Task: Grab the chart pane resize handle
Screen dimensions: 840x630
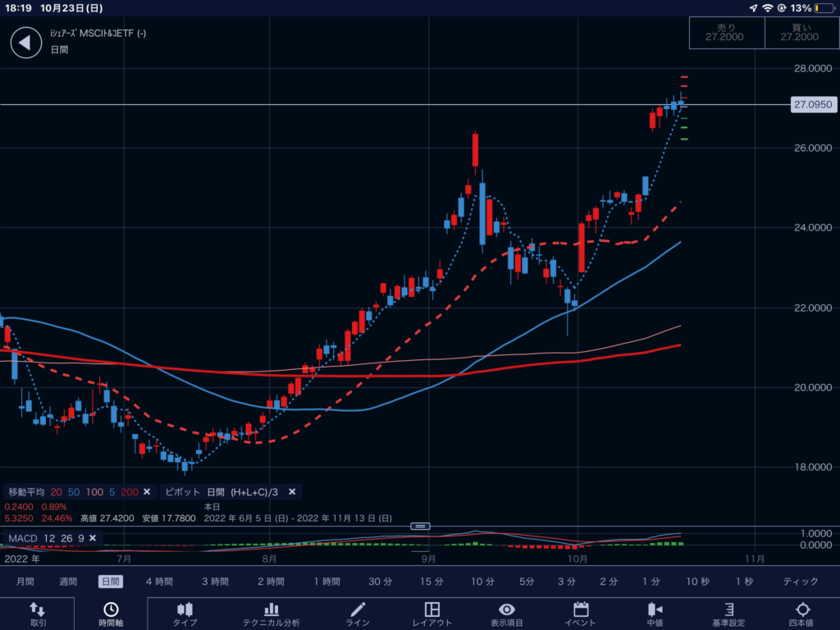Action: 420,526
